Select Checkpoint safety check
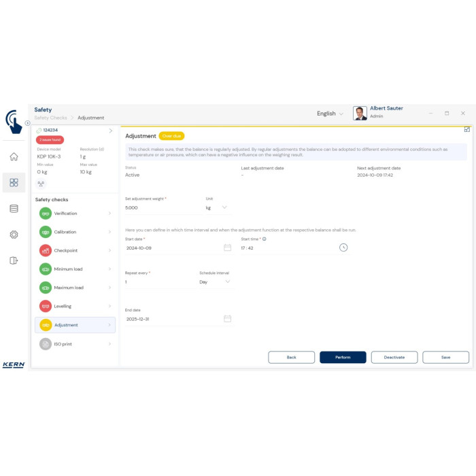Viewport: 476px width, 476px height. click(75, 250)
